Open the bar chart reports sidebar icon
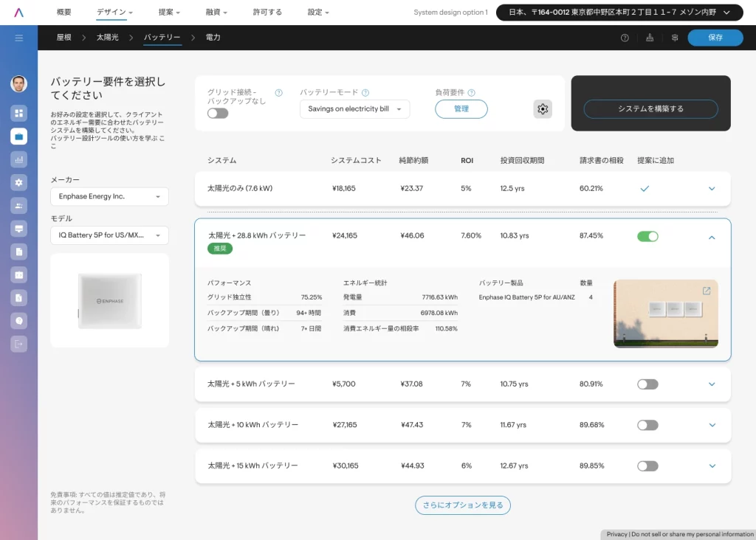756x540 pixels. point(18,159)
